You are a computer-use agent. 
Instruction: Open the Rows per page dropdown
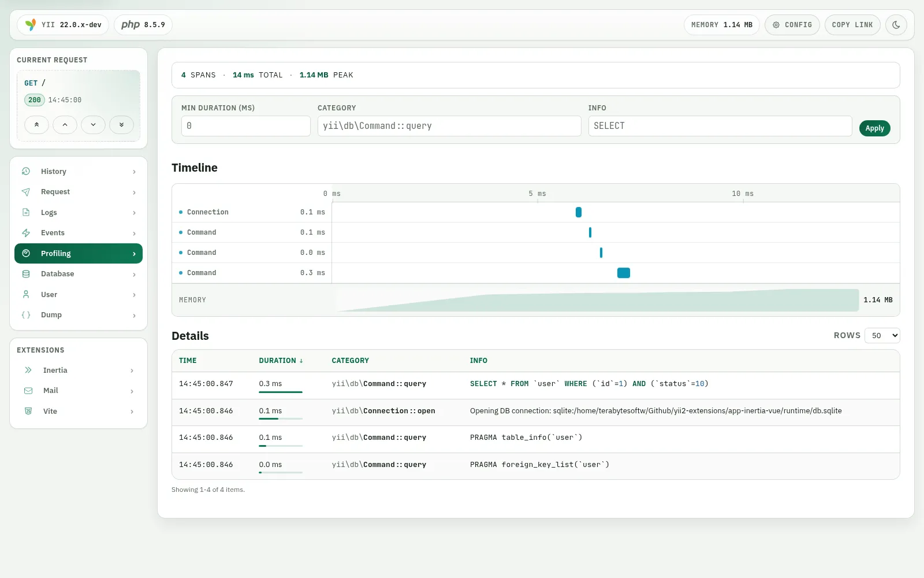click(882, 335)
